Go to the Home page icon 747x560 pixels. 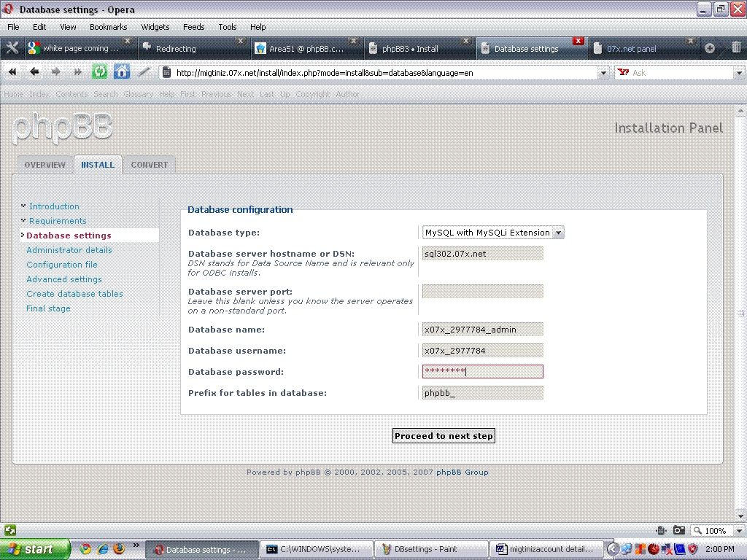point(122,72)
